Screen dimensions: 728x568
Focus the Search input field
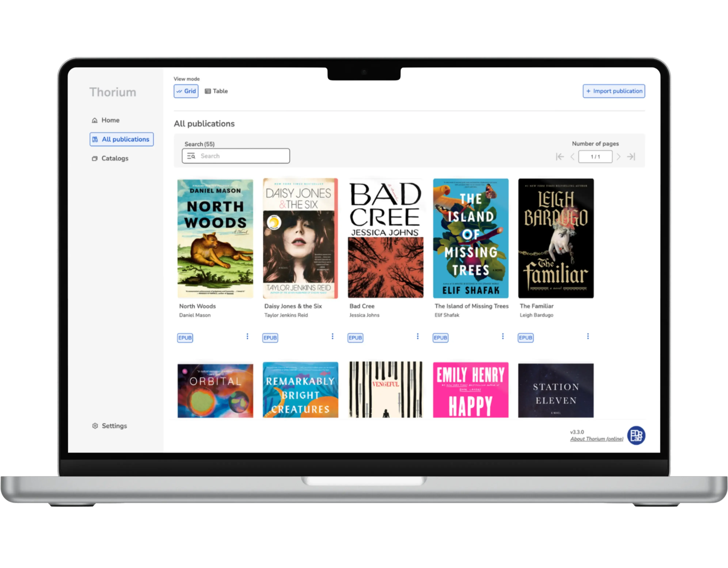tap(236, 156)
